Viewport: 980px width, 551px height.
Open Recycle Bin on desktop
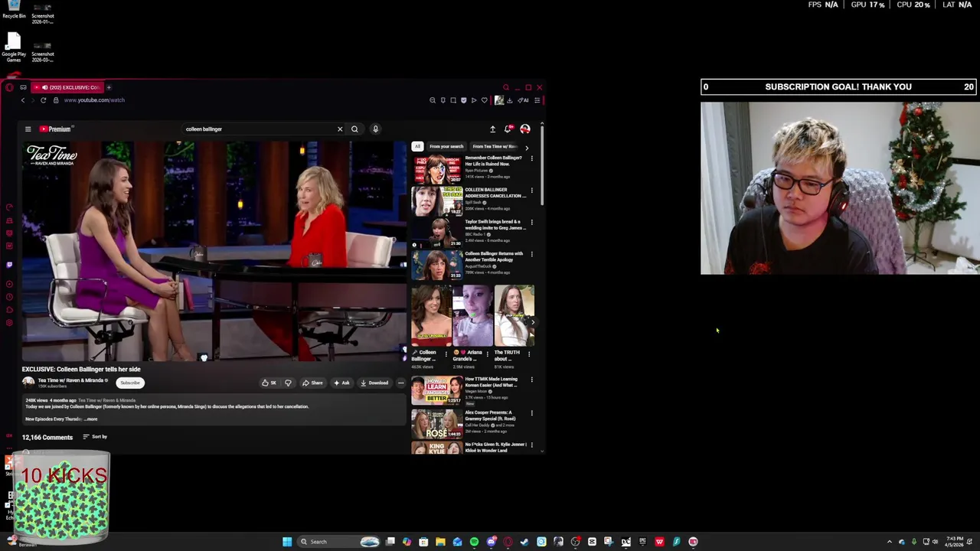tap(14, 10)
